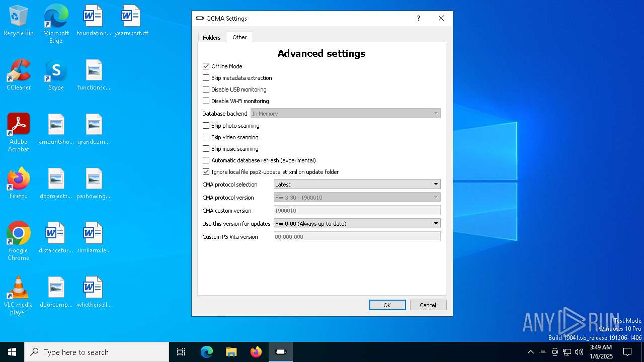Open CCleaner desktop shortcut
This screenshot has height=362, width=644.
point(19,75)
